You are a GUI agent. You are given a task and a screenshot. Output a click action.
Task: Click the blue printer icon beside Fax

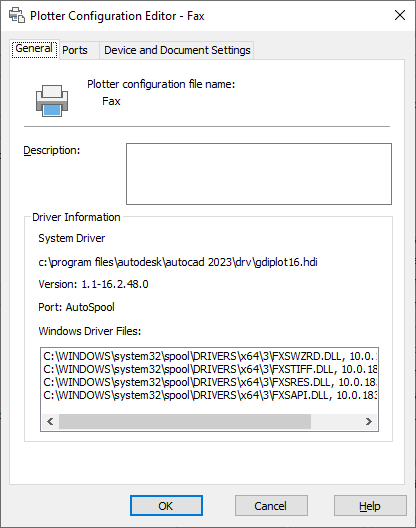coord(52,101)
